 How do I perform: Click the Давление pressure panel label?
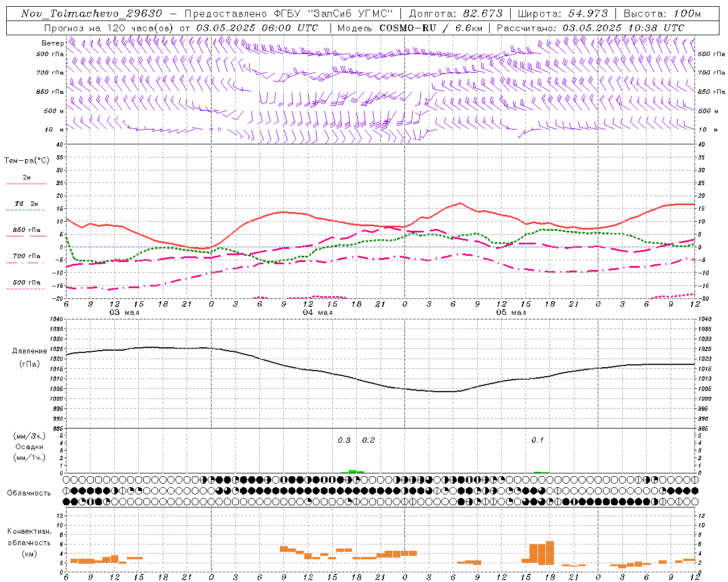coord(30,351)
